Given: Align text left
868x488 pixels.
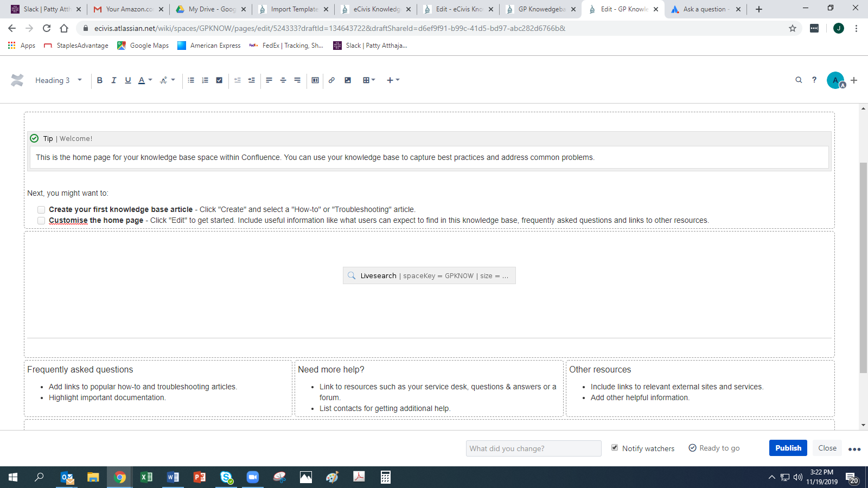Looking at the screenshot, I should (x=269, y=80).
